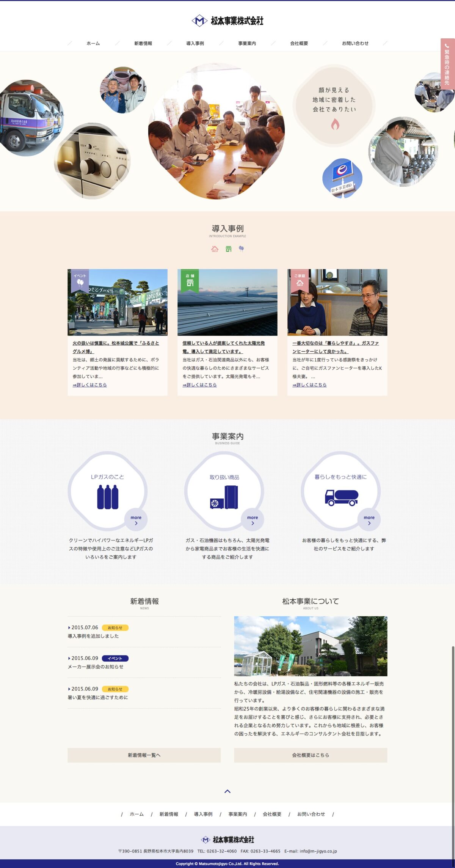Click the tanker truck icon

pos(341,497)
